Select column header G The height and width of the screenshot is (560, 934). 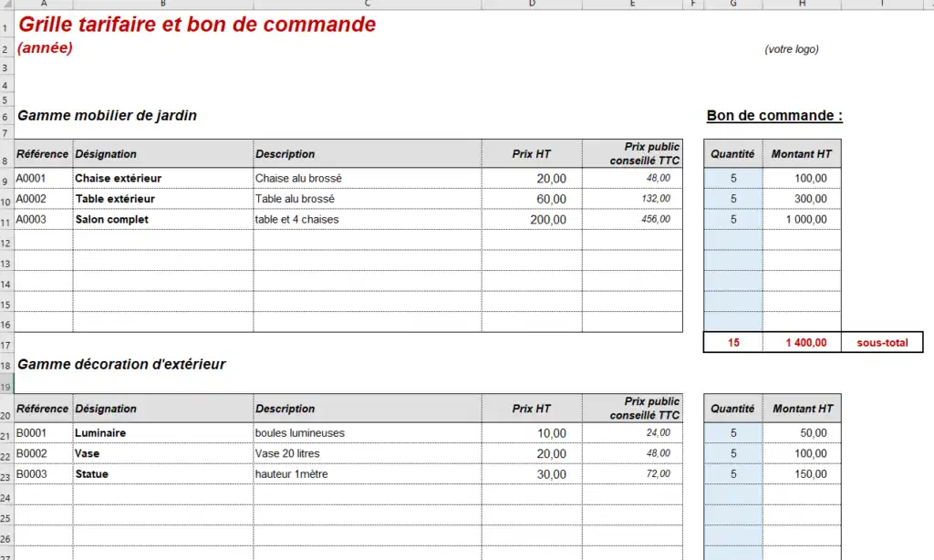tap(733, 4)
